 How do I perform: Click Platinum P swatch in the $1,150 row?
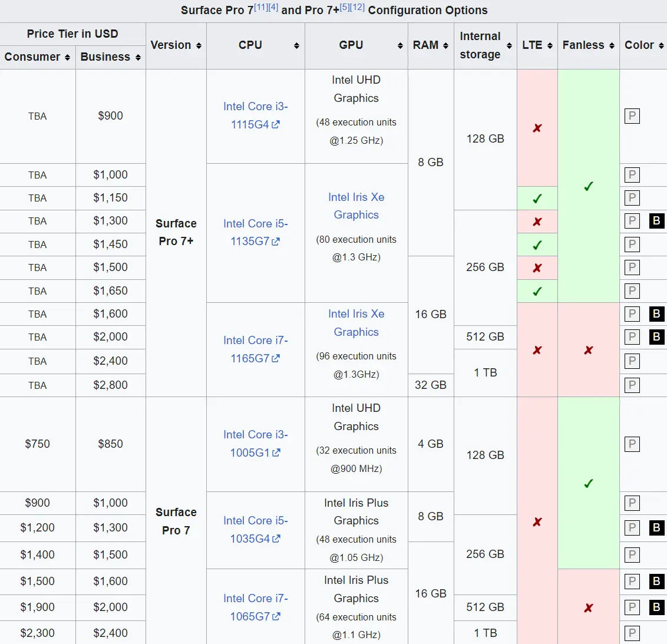pos(632,198)
